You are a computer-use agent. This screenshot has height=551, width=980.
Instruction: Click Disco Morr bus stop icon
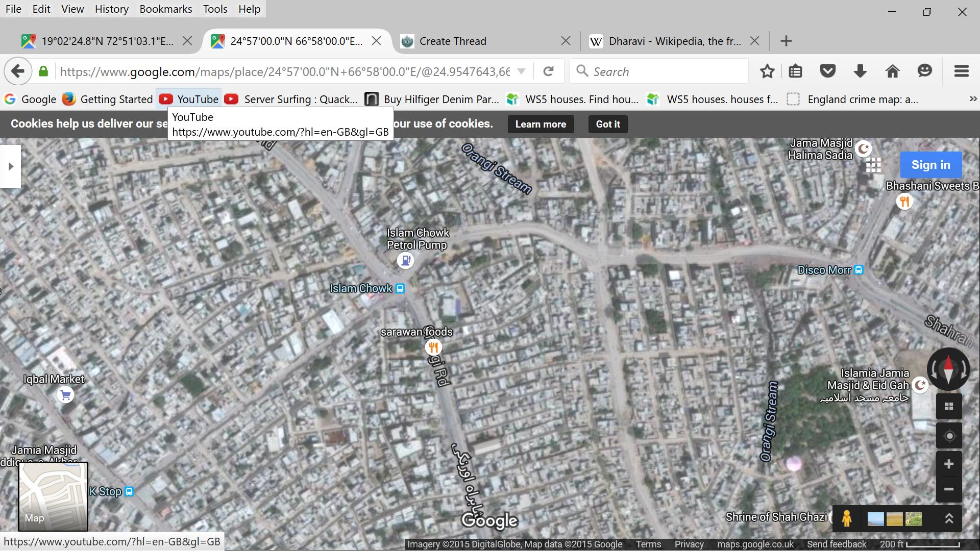859,270
